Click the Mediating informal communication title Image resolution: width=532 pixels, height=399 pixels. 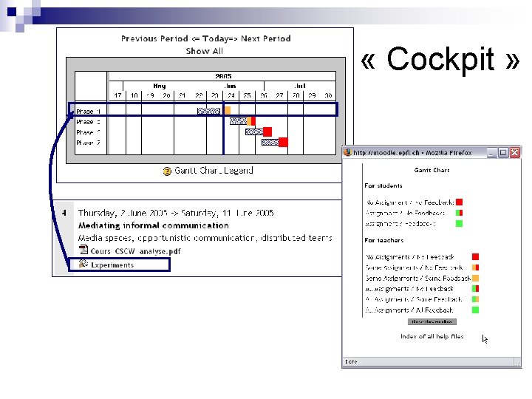pos(154,225)
